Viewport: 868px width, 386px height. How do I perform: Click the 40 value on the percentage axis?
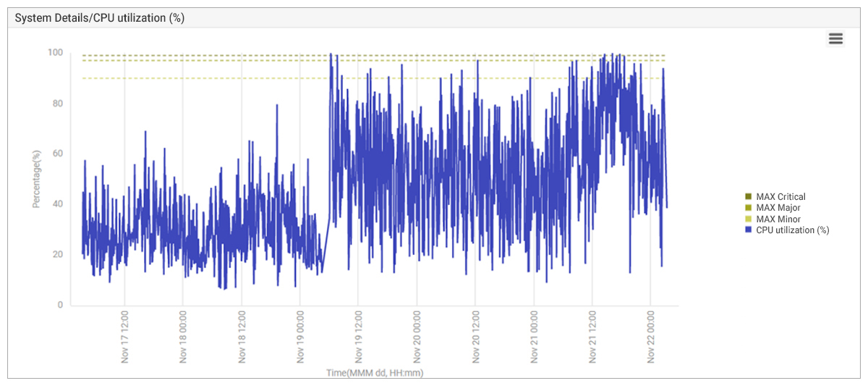click(x=58, y=204)
